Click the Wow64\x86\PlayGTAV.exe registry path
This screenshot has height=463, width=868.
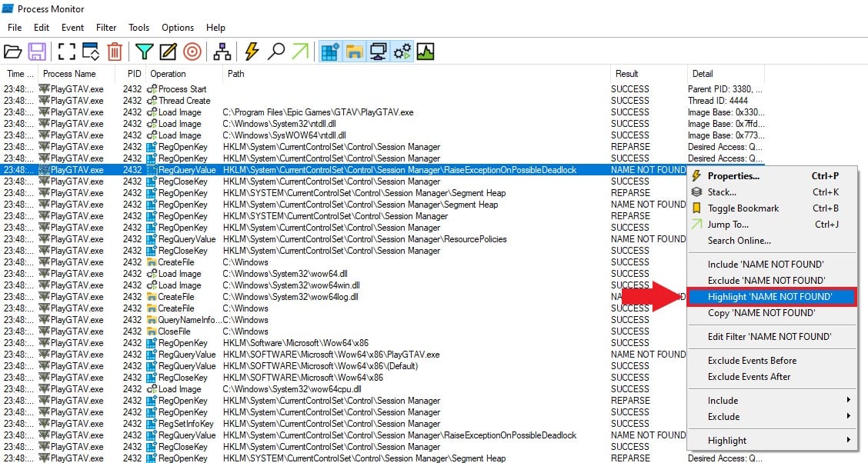(332, 355)
